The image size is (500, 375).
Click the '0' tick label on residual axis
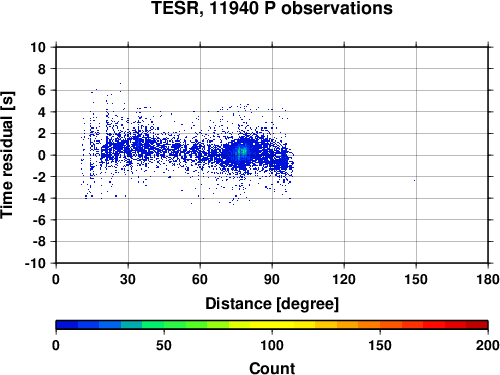tap(42, 155)
